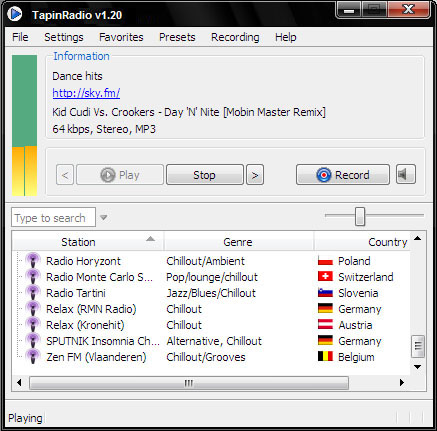
Task: Click the Dance hits station name text
Action: click(x=77, y=76)
